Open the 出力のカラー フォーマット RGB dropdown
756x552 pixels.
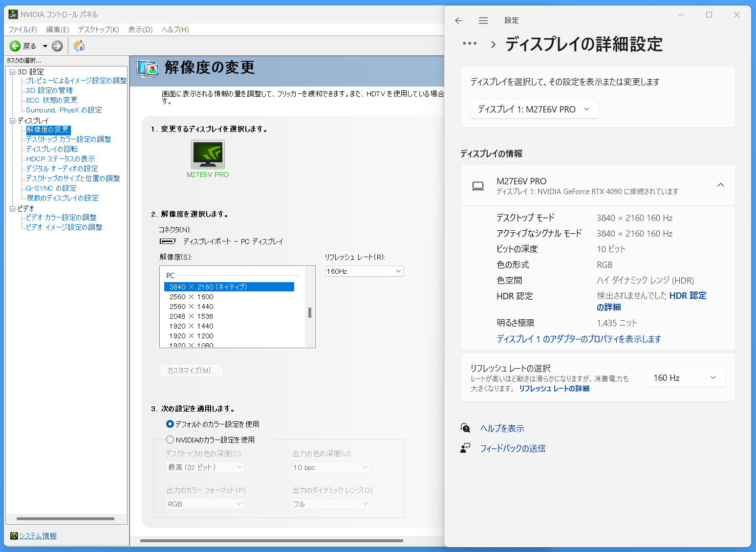tap(205, 504)
